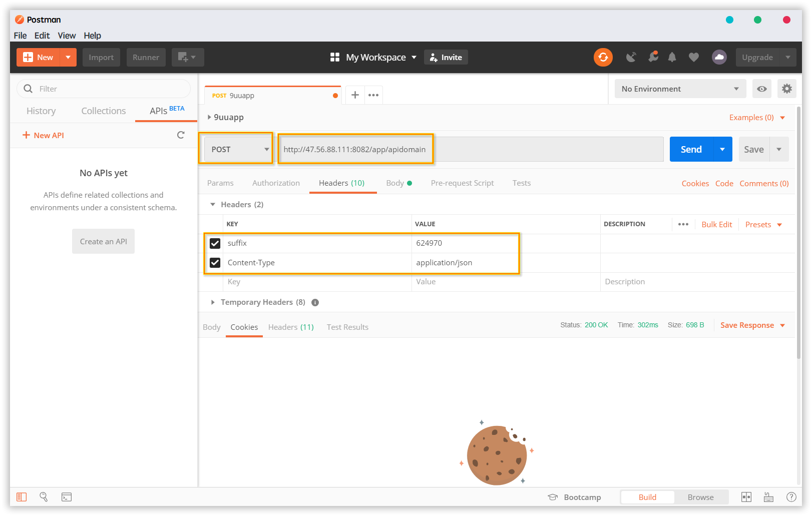Open the Upgrade dropdown arrow

[x=788, y=57]
